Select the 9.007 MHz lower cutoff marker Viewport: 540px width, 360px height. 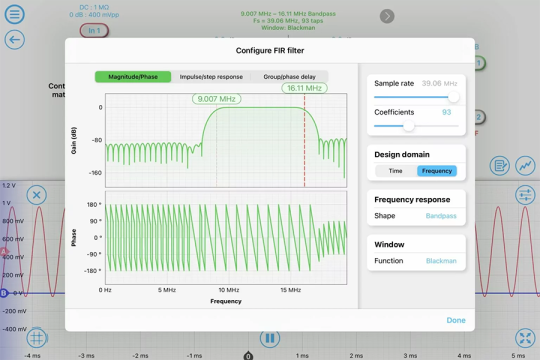pyautogui.click(x=217, y=99)
